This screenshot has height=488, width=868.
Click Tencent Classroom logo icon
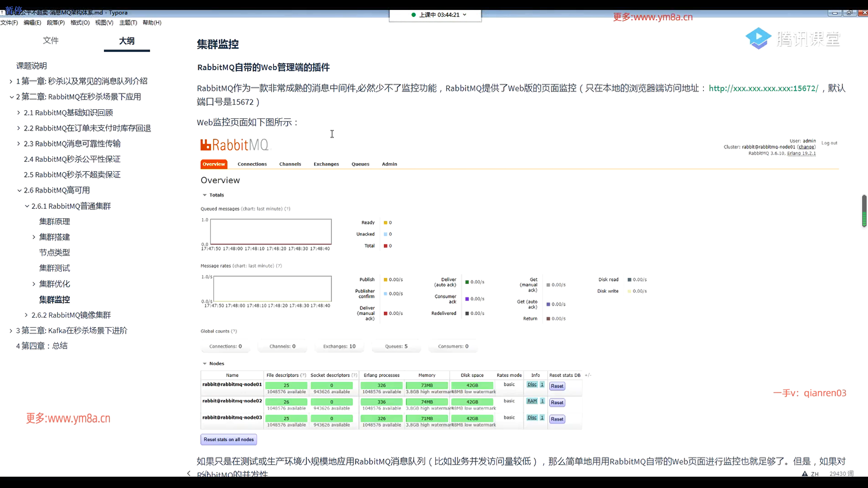tap(758, 38)
